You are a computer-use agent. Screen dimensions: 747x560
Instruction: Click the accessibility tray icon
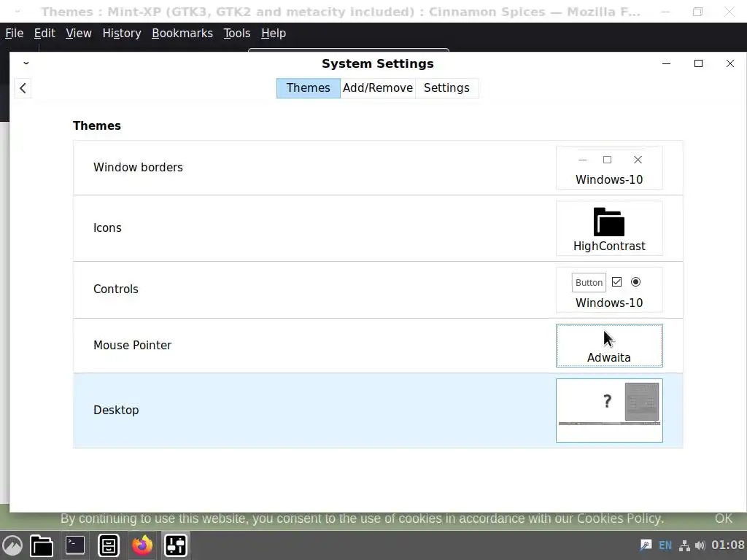point(646,545)
